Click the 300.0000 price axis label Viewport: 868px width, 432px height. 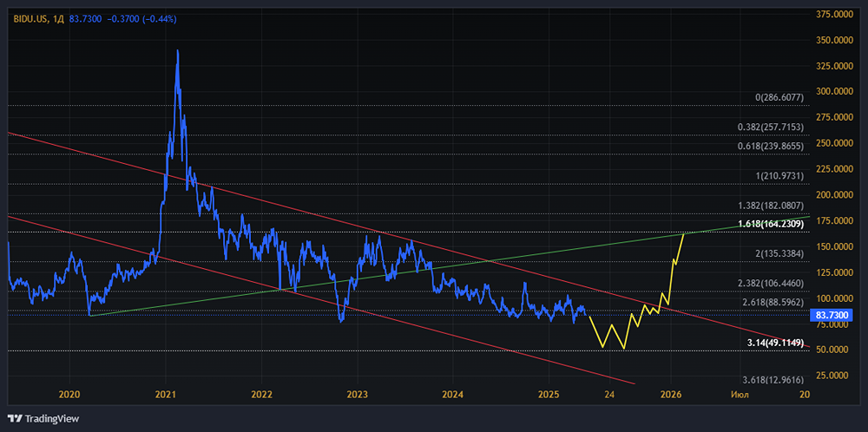pyautogui.click(x=833, y=91)
